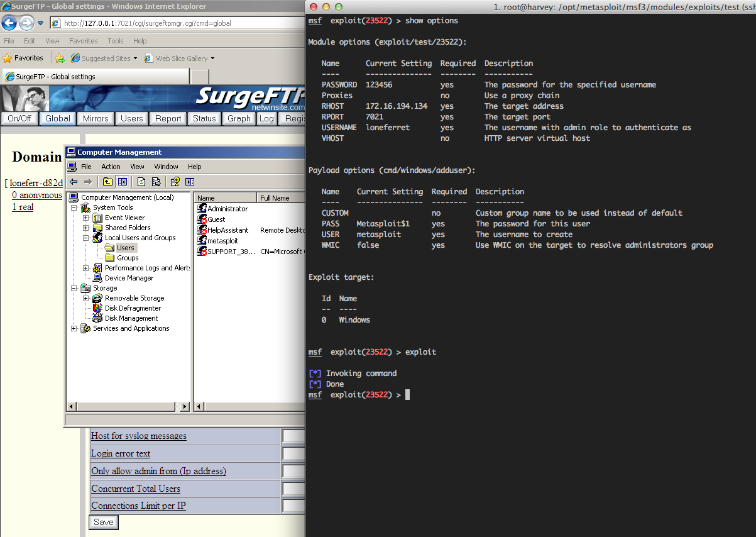756x537 pixels.
Task: Collapse the System Tools tree node
Action: [x=74, y=208]
